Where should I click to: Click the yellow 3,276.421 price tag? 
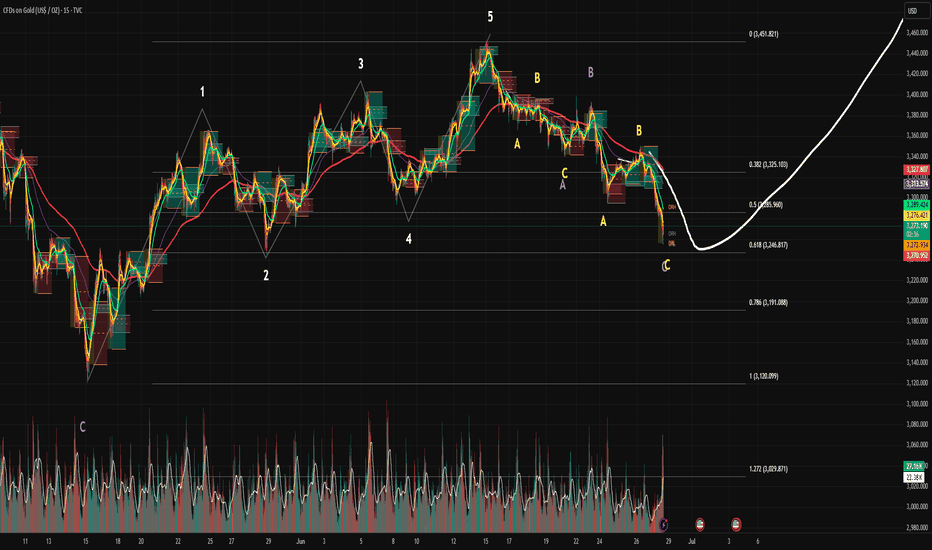916,215
